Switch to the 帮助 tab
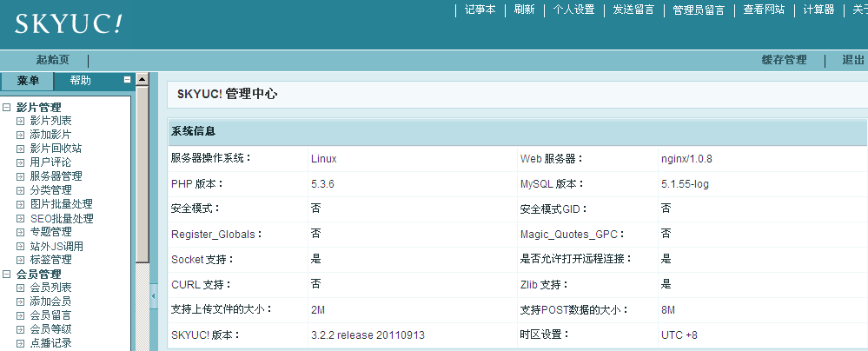Viewport: 868px width, 351px height. pyautogui.click(x=80, y=81)
